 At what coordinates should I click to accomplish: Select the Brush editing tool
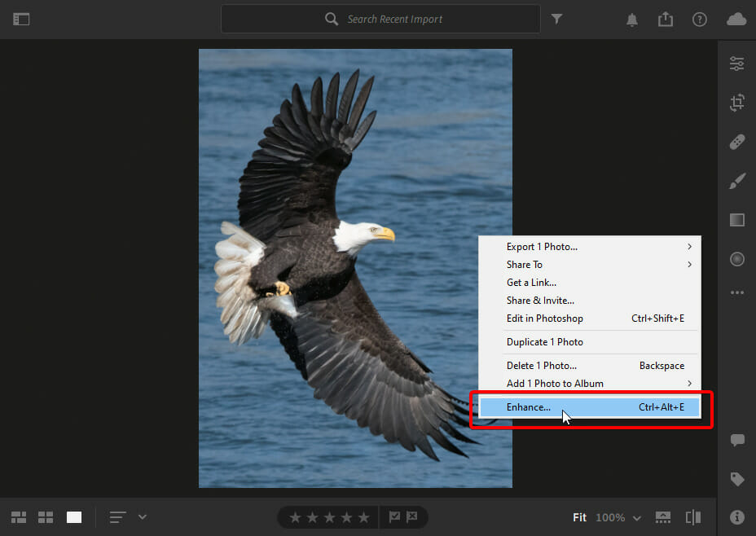pyautogui.click(x=736, y=181)
